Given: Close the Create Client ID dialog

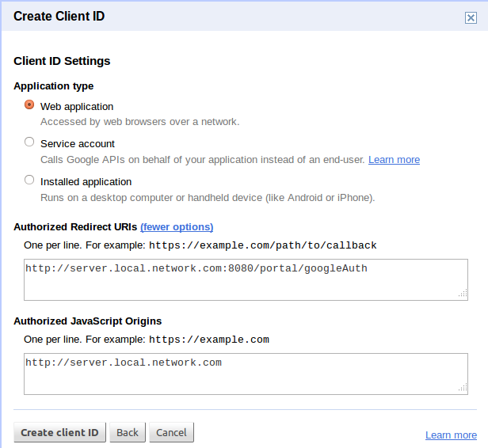Looking at the screenshot, I should tap(471, 17).
